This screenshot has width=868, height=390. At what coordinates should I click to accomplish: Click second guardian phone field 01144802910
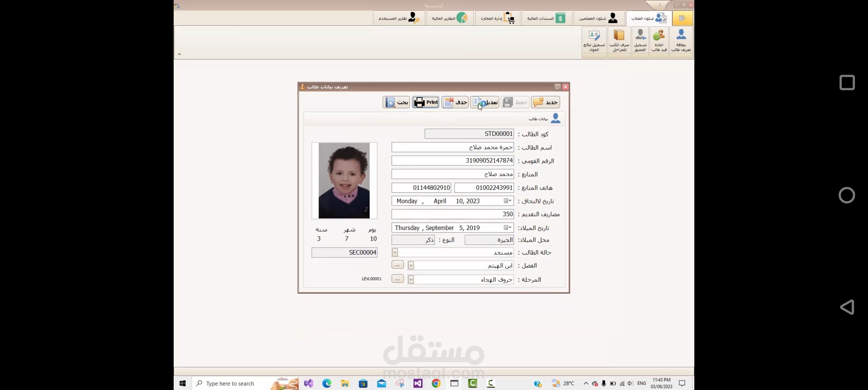[421, 188]
